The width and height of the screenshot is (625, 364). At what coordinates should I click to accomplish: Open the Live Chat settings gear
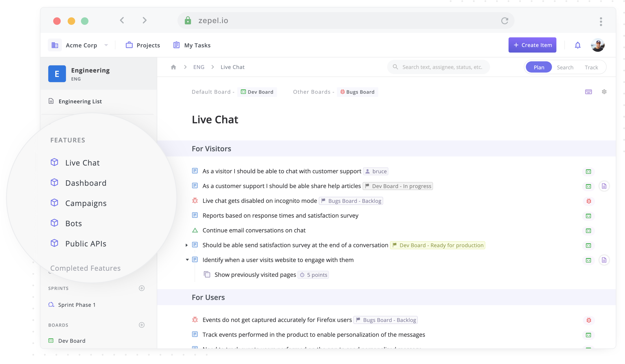click(604, 92)
